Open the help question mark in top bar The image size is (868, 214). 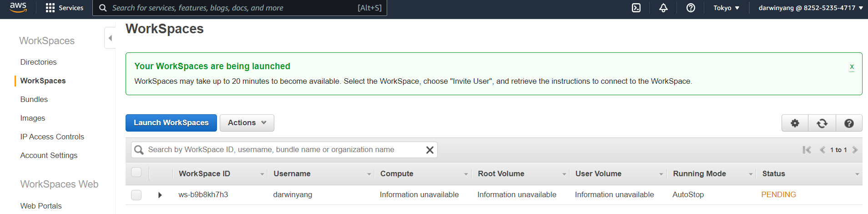[691, 8]
